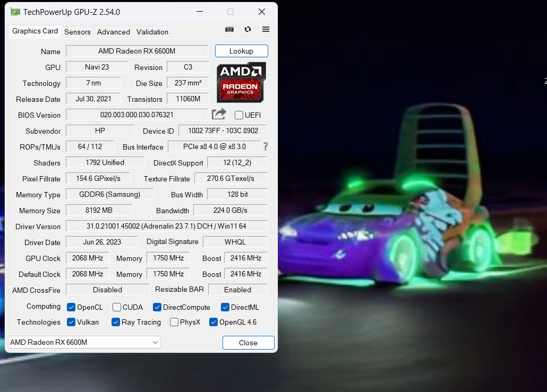Open the Advanced tab
The image size is (547, 392).
(x=113, y=32)
